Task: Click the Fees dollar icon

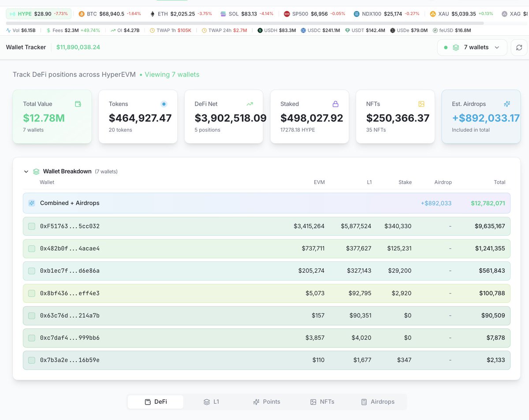Action: (x=48, y=30)
